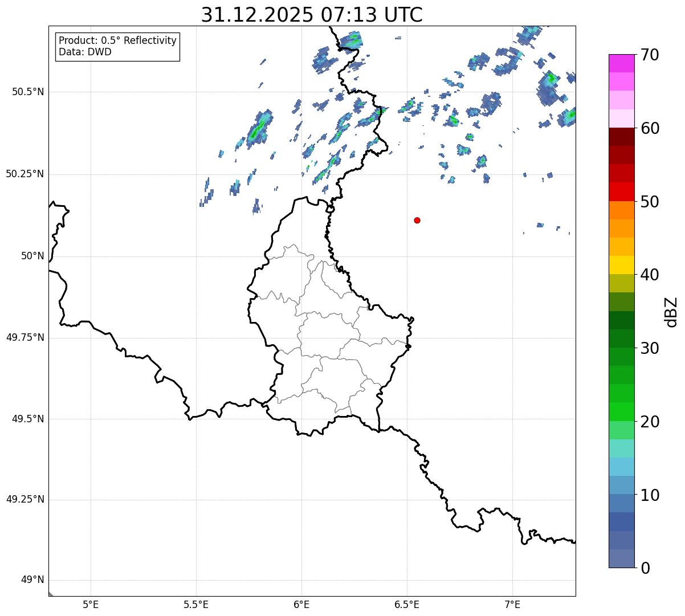
Task: Click the yellow colorbar segment at 40
Action: click(621, 265)
